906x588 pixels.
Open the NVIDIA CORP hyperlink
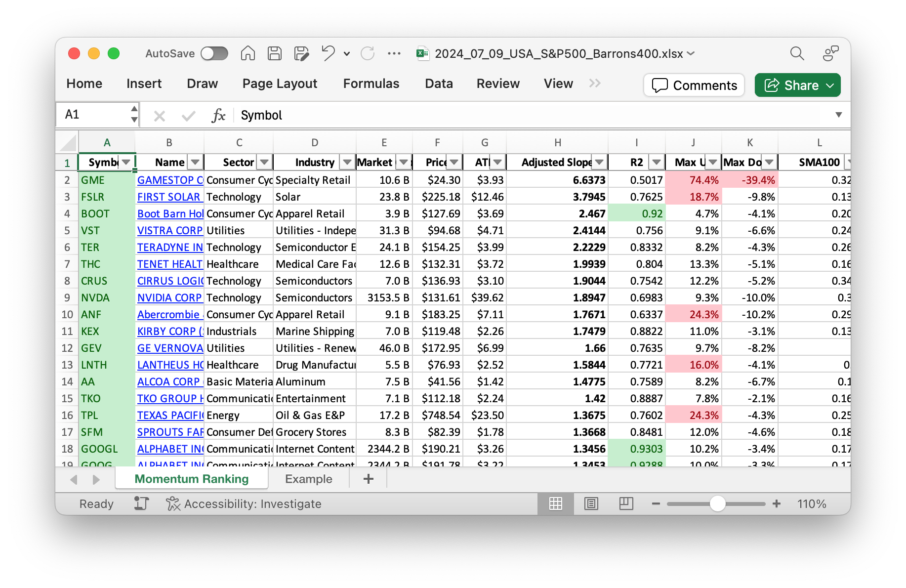coord(169,297)
